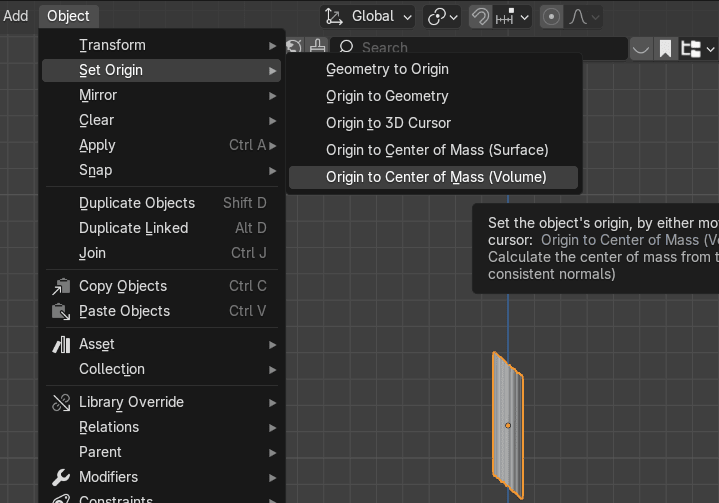719x503 pixels.
Task: Click the selected object's orange origin dot
Action: (508, 426)
